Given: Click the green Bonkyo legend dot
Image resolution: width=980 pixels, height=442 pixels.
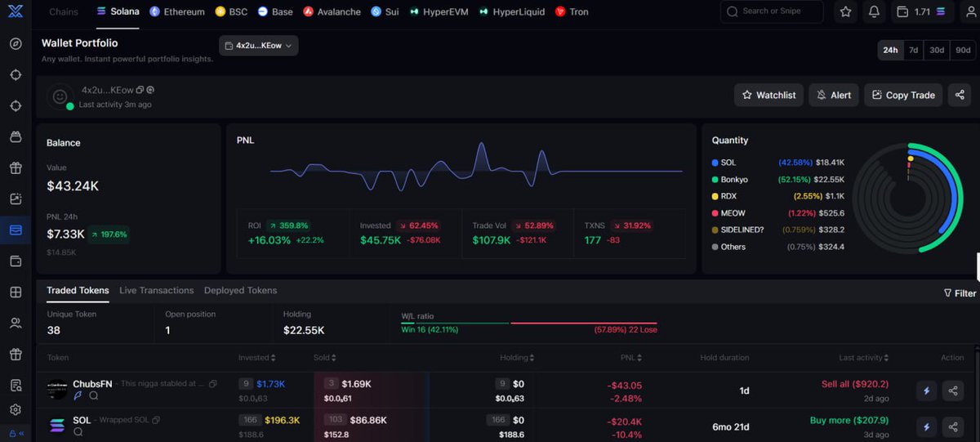Looking at the screenshot, I should click(x=715, y=179).
